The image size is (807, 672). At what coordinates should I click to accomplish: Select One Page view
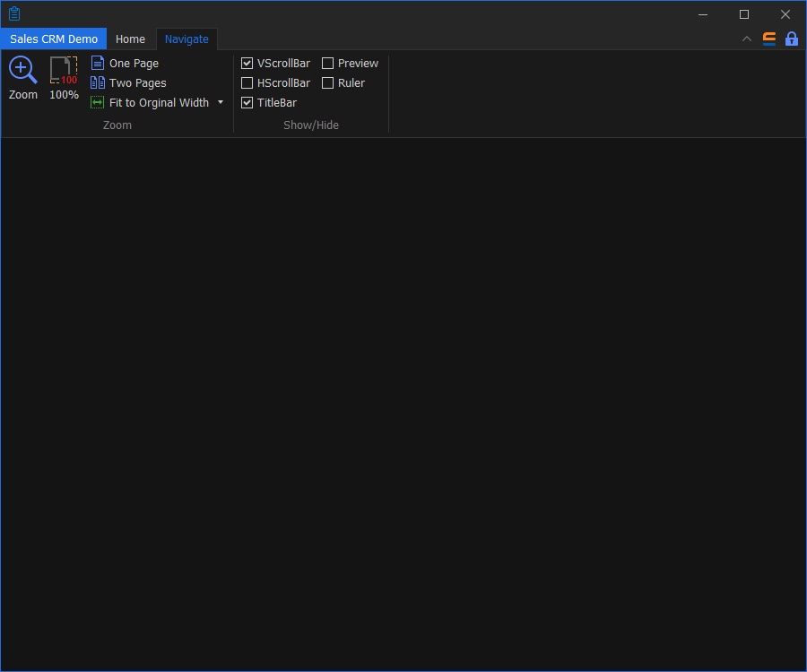125,64
